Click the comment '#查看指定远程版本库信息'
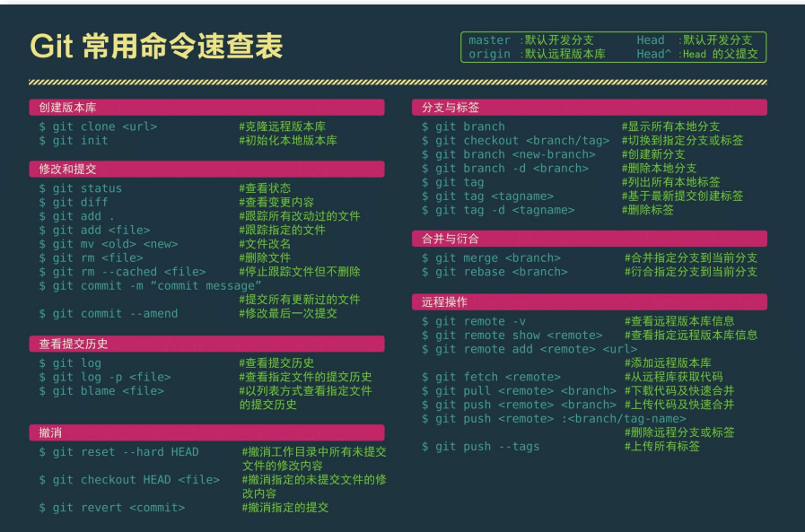 pyautogui.click(x=691, y=336)
